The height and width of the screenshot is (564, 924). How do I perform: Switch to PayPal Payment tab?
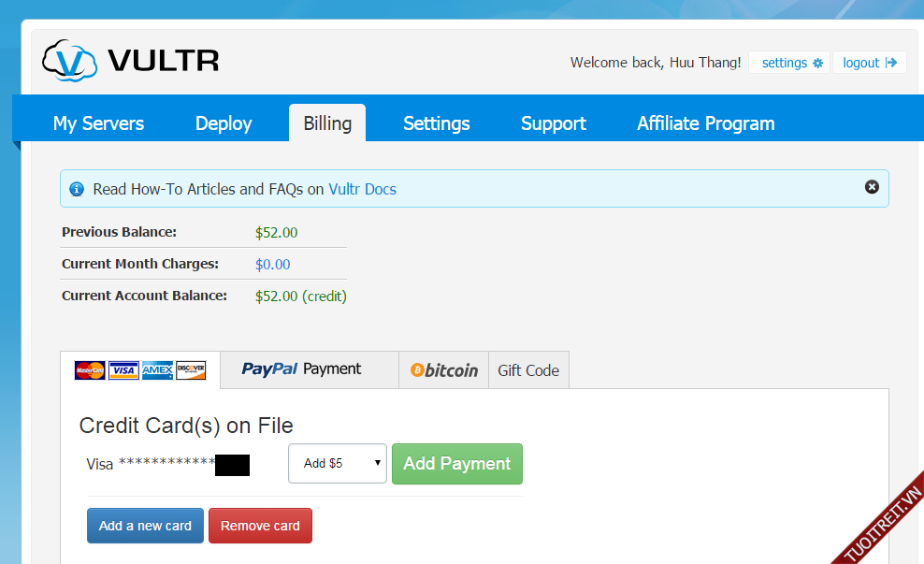[301, 369]
